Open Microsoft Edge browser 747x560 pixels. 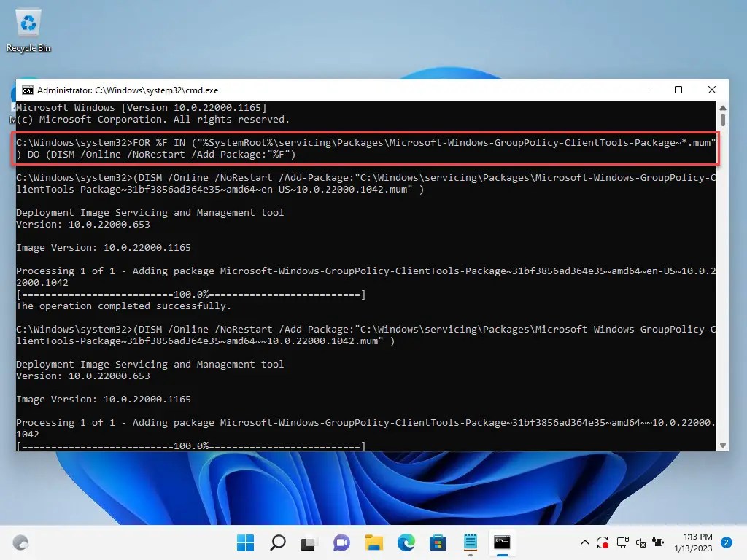coord(407,542)
